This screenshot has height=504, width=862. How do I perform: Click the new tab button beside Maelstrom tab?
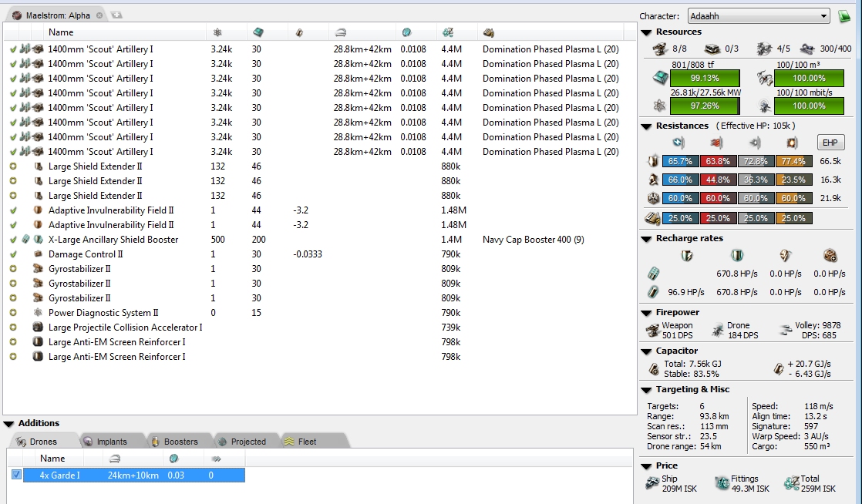click(116, 15)
